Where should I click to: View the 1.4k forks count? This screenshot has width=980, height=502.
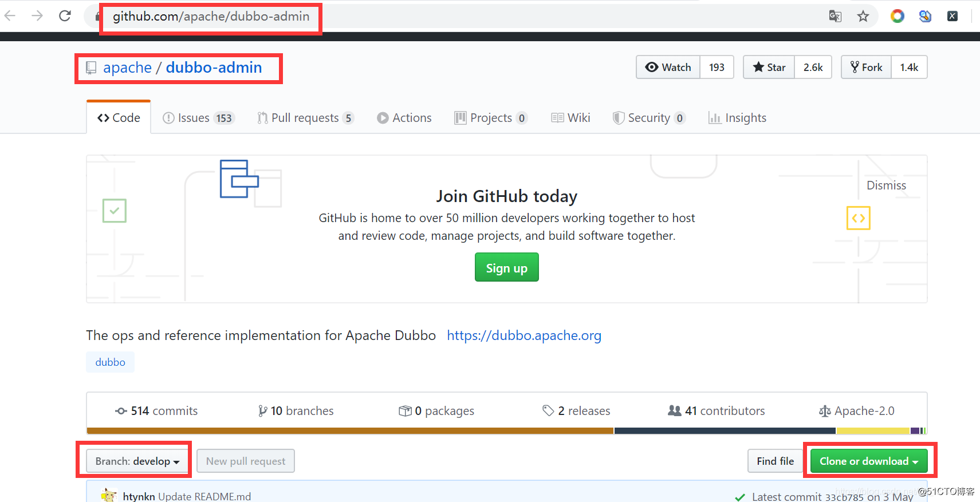click(x=909, y=67)
